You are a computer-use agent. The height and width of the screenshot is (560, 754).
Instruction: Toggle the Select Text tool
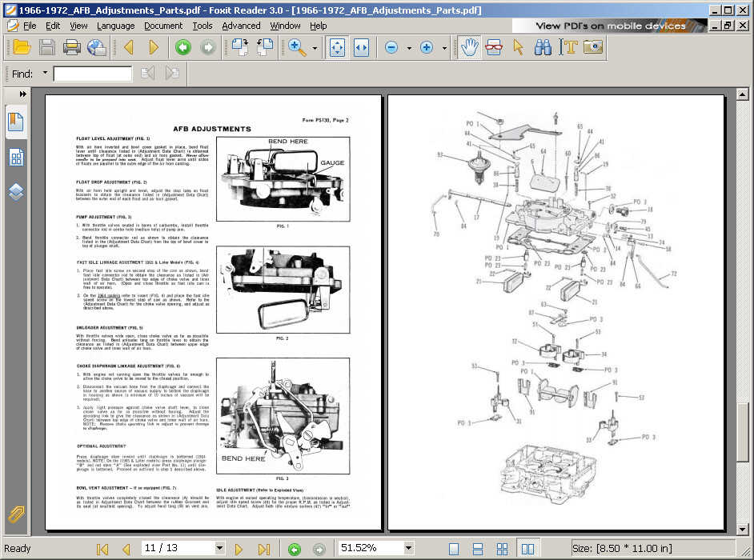[568, 47]
